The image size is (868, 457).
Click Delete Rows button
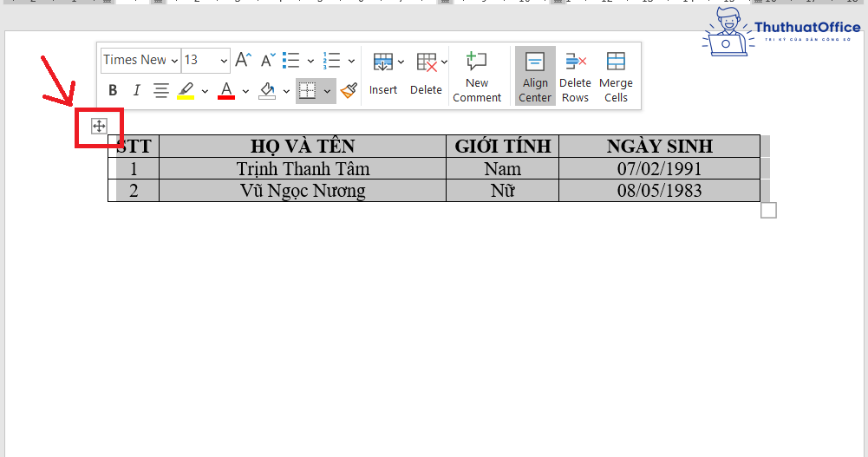(x=575, y=76)
